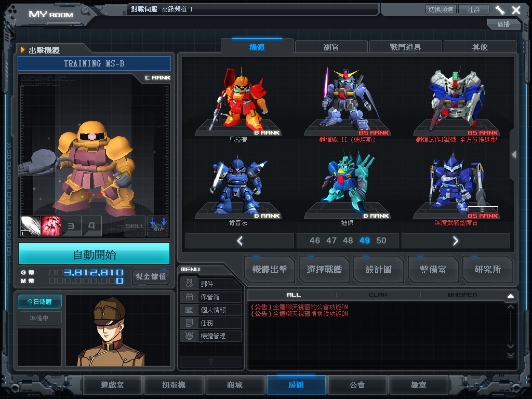Select the 深度武裝型席古 unit

[456, 185]
